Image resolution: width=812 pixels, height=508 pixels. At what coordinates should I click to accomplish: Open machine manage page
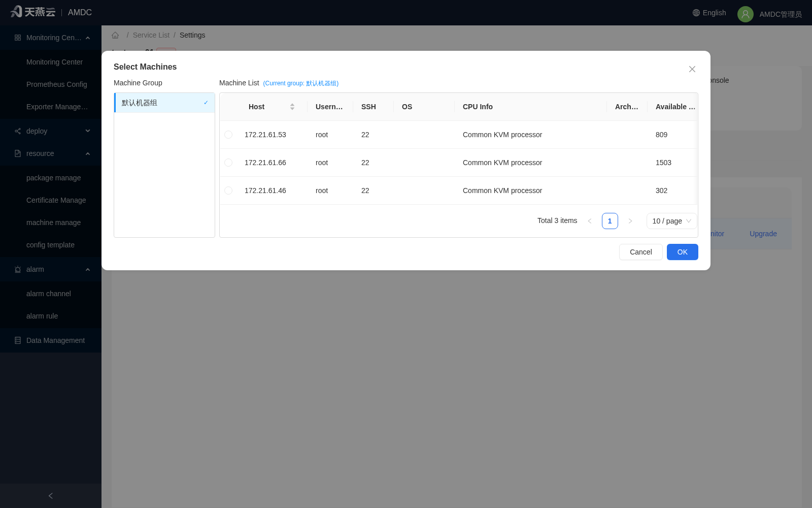point(51,223)
